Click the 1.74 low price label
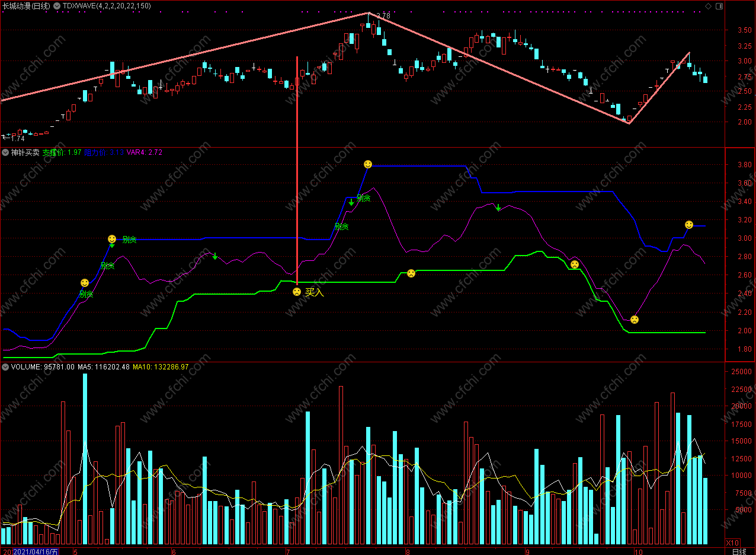 click(17, 138)
